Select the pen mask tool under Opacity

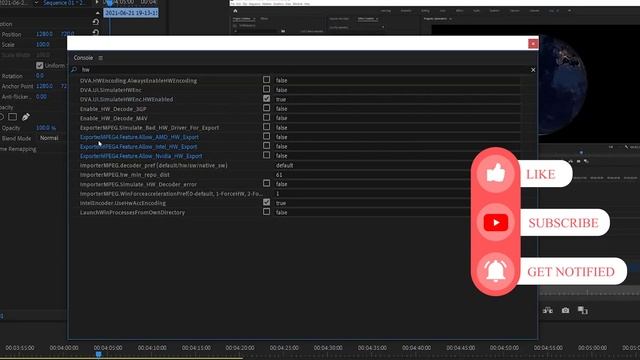[x=26, y=117]
